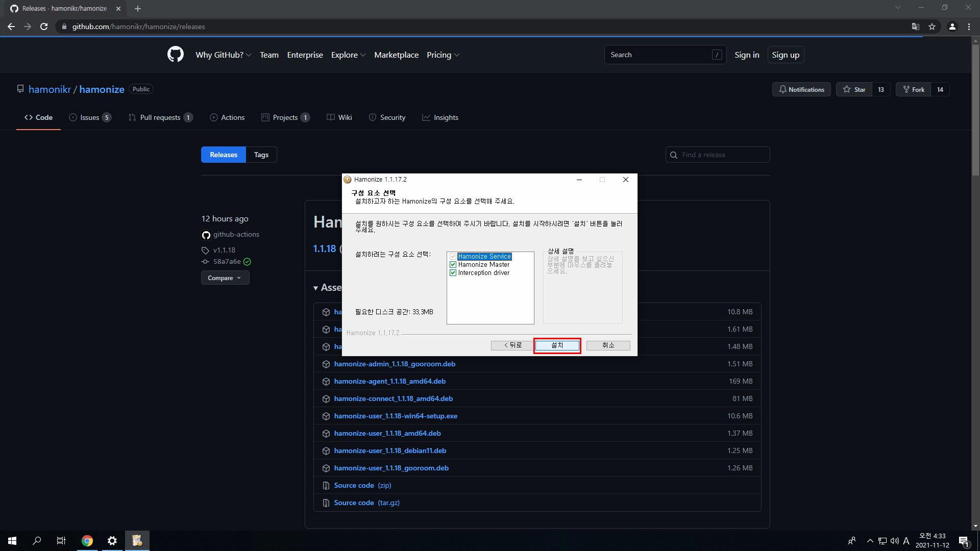Open the Compare dropdown

225,278
